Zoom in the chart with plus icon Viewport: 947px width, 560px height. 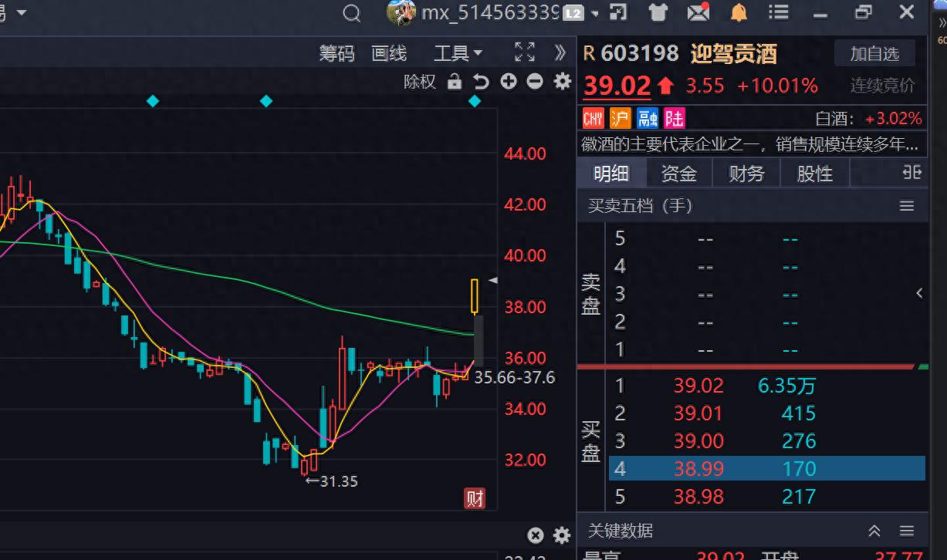coord(508,81)
